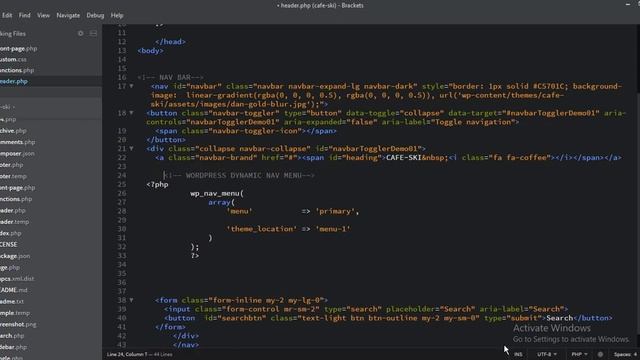Open readme.txt in project tree

click(12, 302)
